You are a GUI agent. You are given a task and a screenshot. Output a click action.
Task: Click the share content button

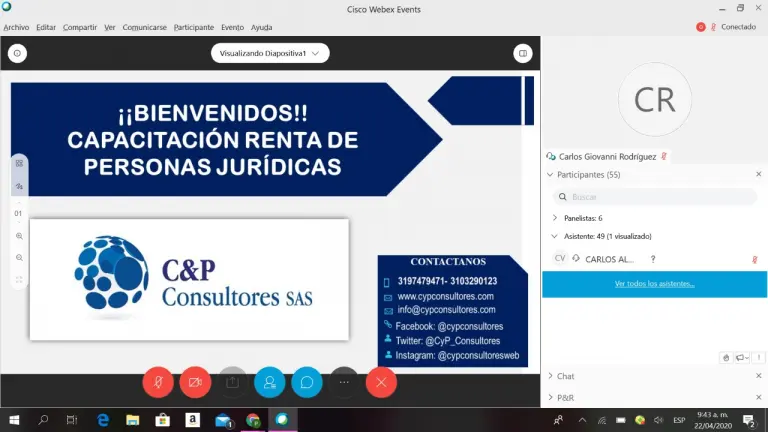pyautogui.click(x=232, y=381)
